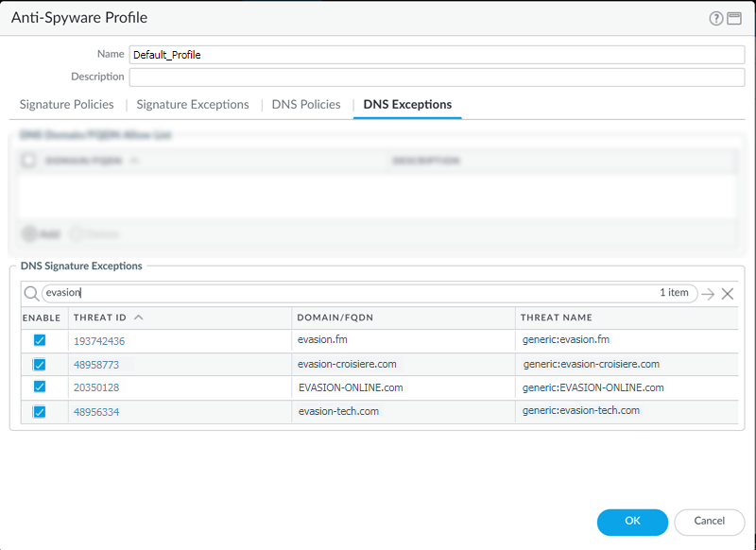
Task: Sort by Threat ID using header arrow
Action: pos(139,318)
